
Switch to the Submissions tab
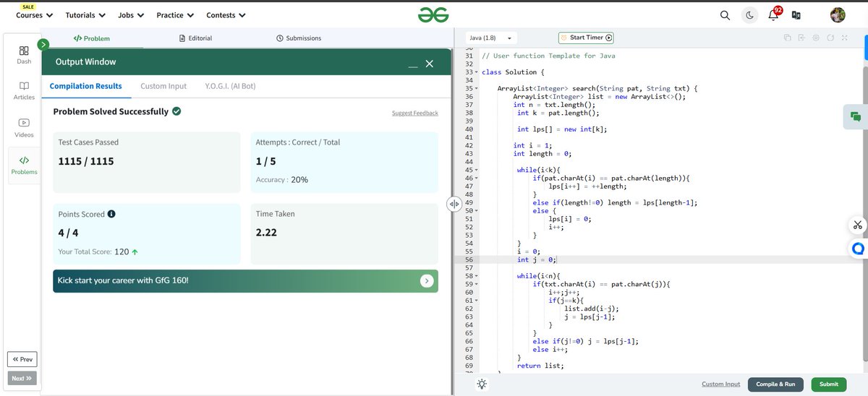[299, 38]
